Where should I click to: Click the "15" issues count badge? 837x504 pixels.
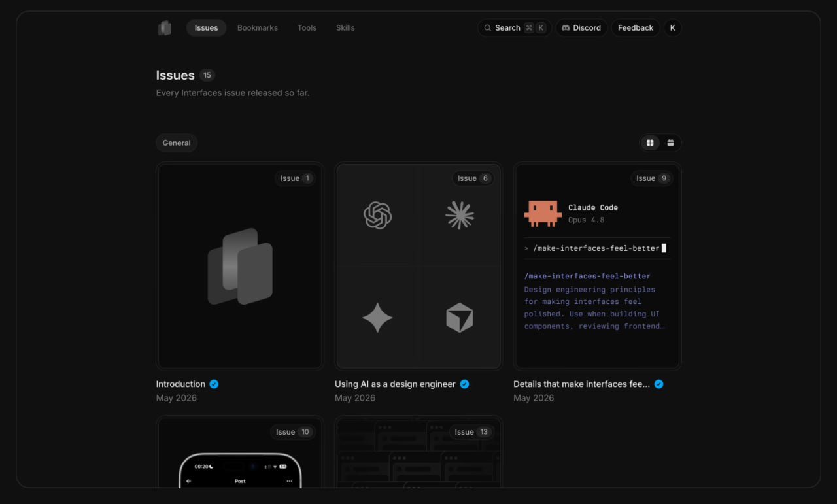click(x=207, y=75)
